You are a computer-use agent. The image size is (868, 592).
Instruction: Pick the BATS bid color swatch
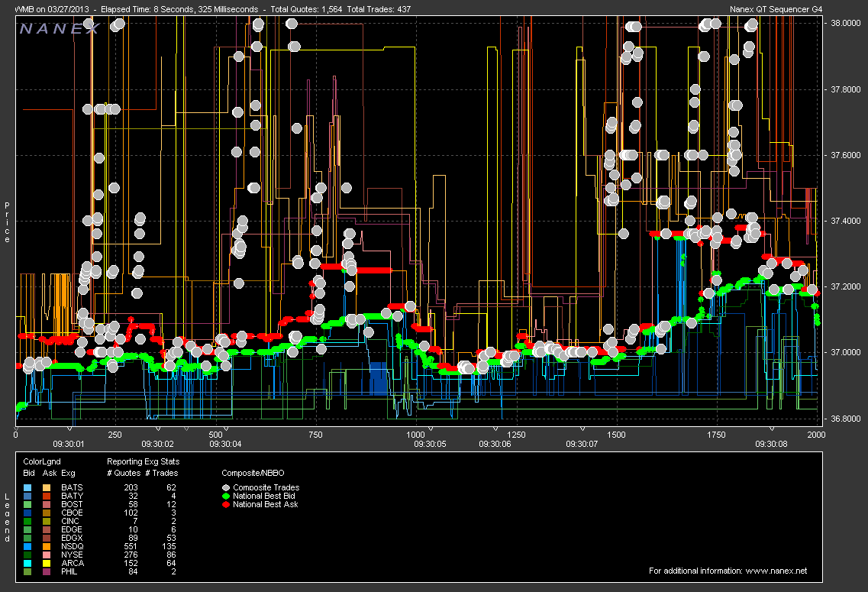27,488
